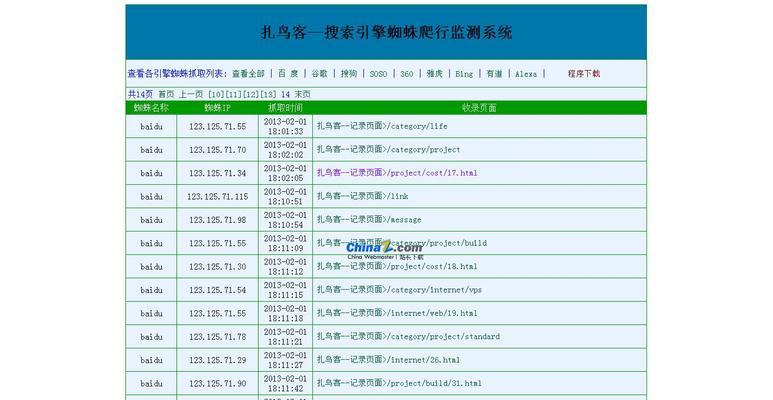
Task: Select IP cell 123.125.71.54
Action: [x=217, y=290]
